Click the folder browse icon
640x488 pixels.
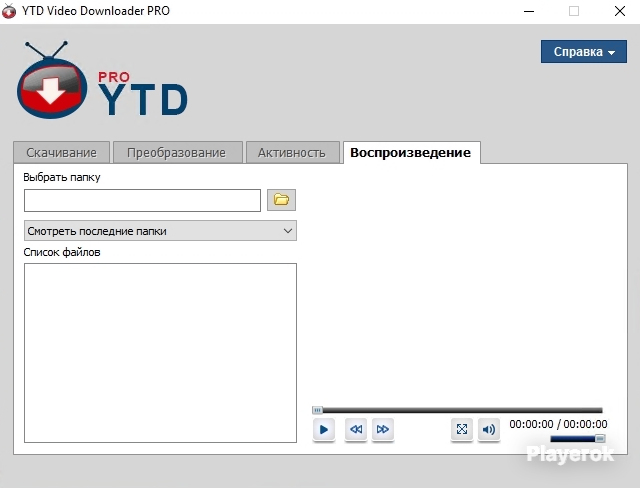click(281, 200)
